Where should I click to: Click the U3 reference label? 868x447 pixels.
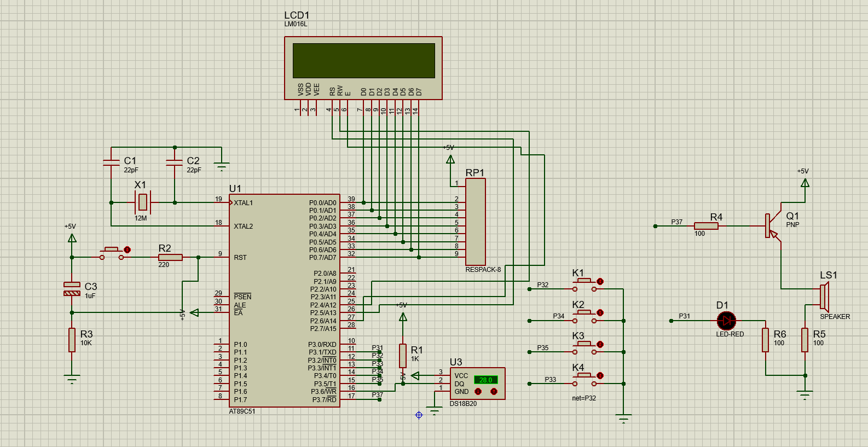point(456,362)
